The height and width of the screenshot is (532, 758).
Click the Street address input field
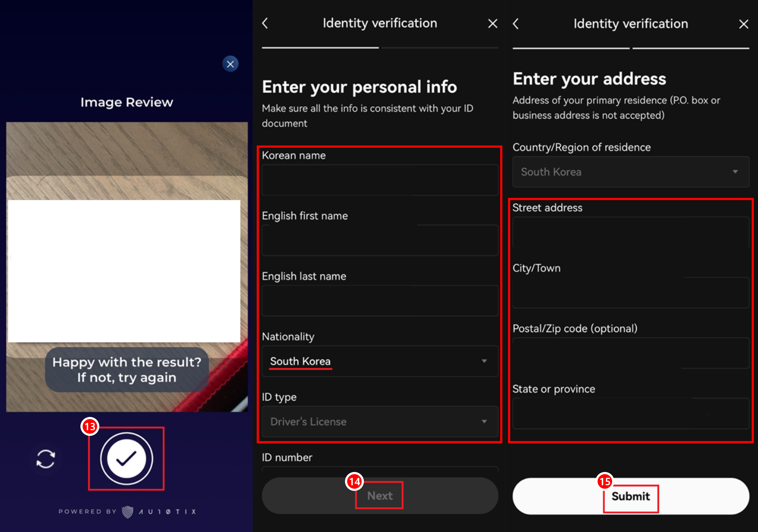(631, 232)
